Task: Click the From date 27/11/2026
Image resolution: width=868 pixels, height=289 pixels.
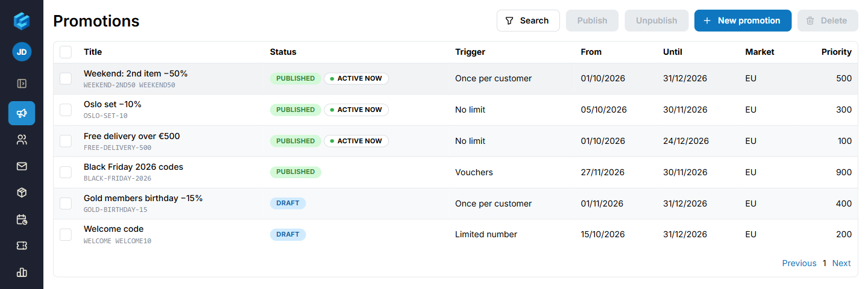Action: (x=603, y=172)
